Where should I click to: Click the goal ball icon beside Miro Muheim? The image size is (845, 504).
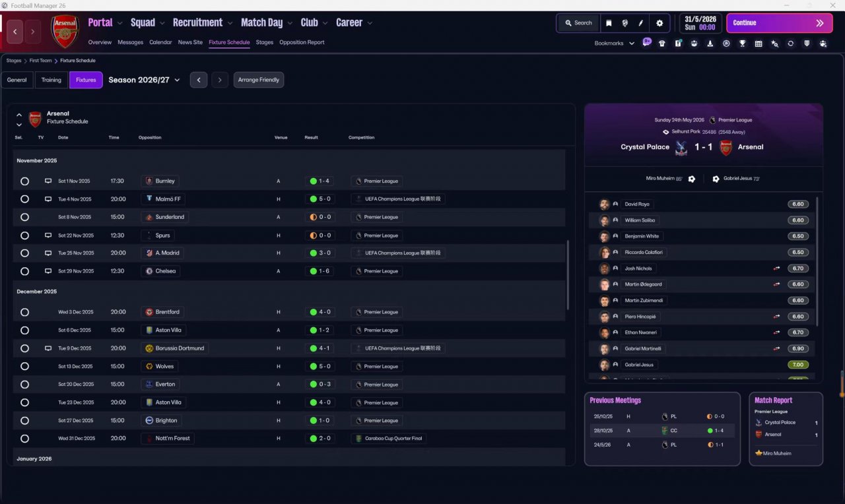pos(691,179)
